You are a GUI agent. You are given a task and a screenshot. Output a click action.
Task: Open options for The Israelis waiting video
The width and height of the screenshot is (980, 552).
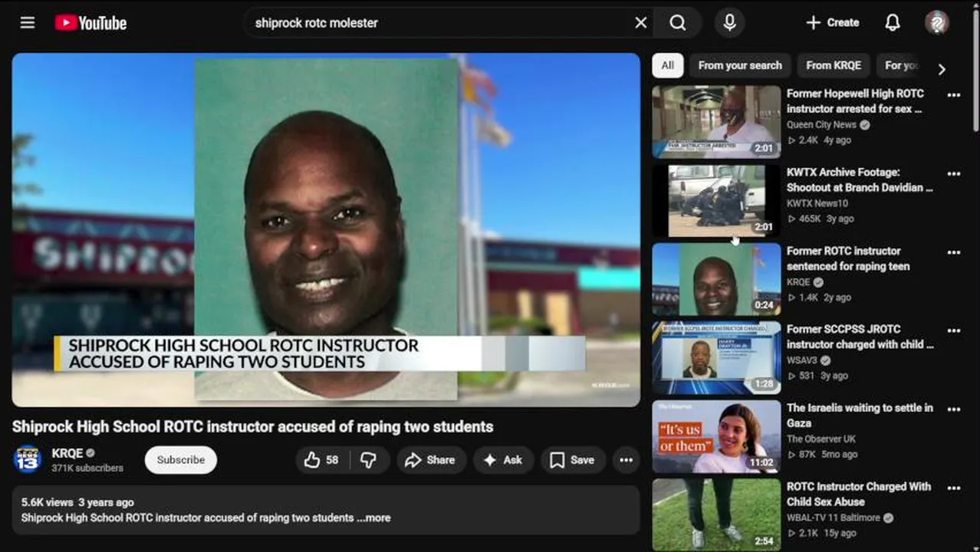click(x=954, y=409)
